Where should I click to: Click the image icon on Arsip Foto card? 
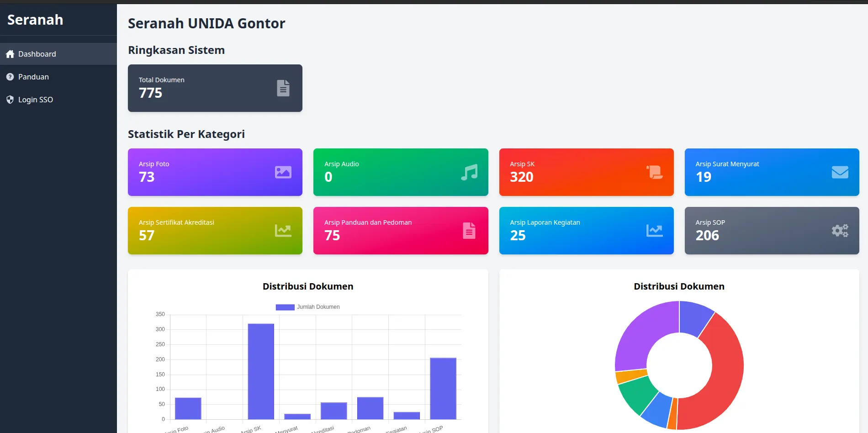click(283, 172)
